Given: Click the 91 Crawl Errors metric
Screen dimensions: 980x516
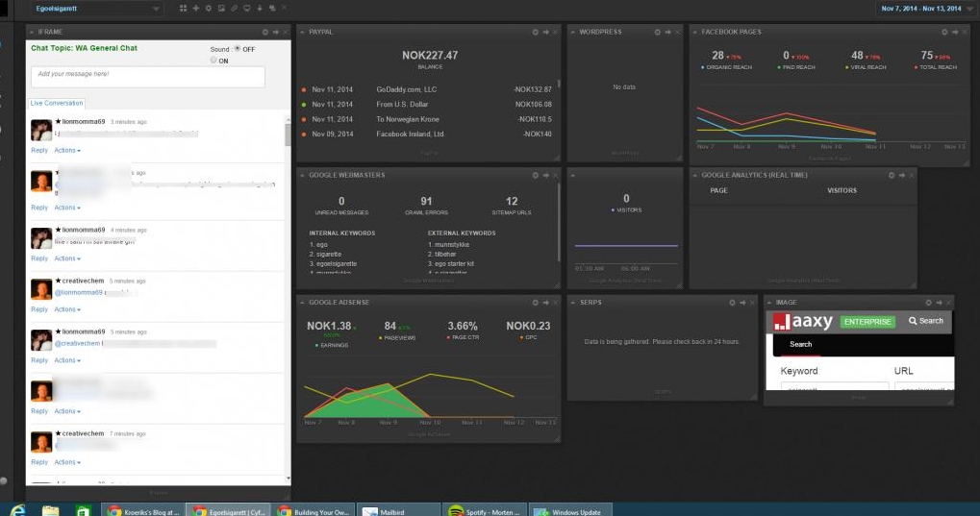Looking at the screenshot, I should coord(426,205).
